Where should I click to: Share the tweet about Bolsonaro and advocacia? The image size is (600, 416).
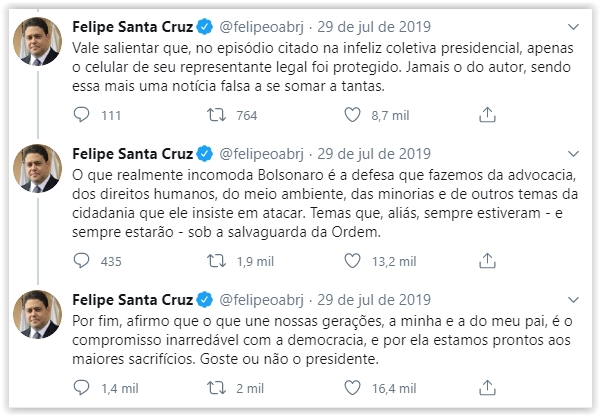(486, 261)
